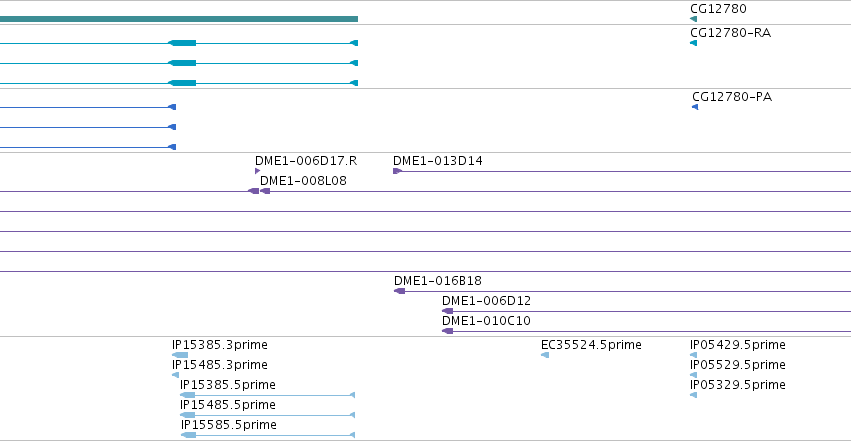This screenshot has height=441, width=851.
Task: Select the CG12780 gene arrow glyph
Action: pos(694,19)
